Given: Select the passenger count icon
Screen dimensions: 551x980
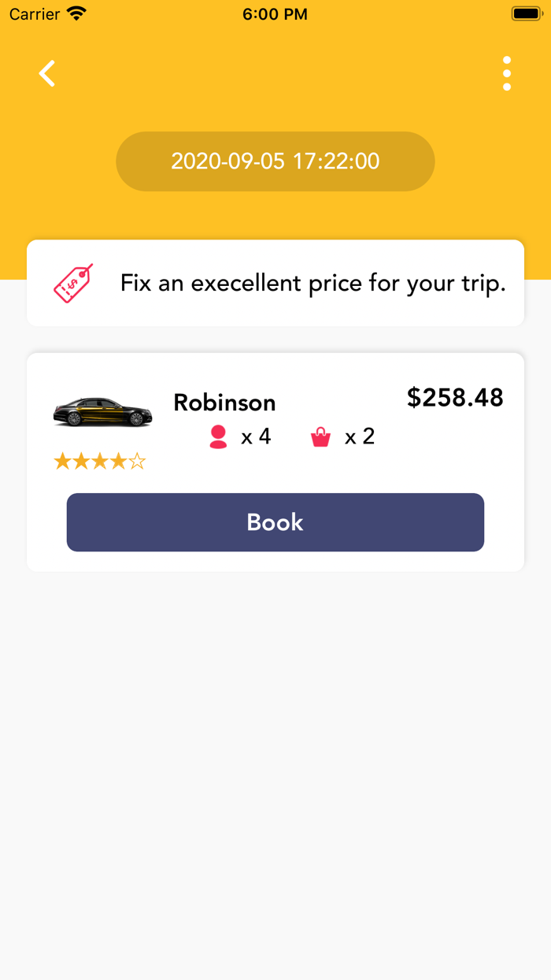Looking at the screenshot, I should point(218,436).
